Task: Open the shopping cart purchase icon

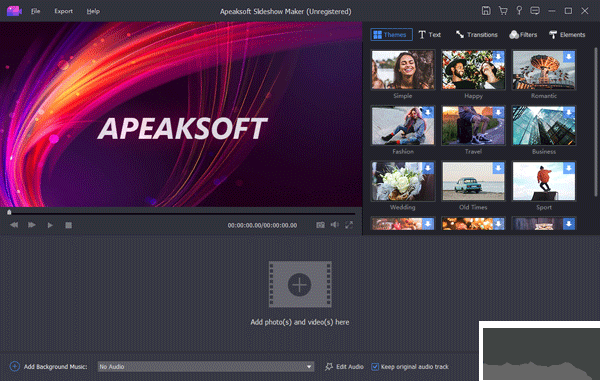Action: (503, 11)
